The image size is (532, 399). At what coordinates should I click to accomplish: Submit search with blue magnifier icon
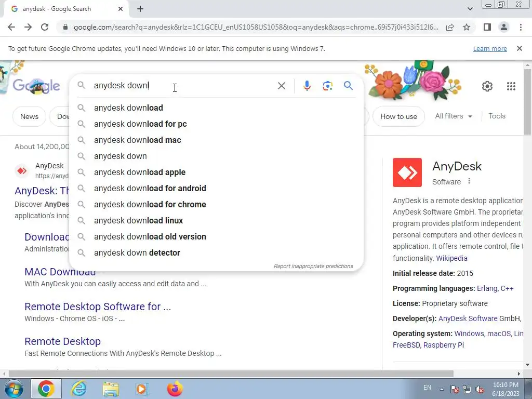point(348,86)
